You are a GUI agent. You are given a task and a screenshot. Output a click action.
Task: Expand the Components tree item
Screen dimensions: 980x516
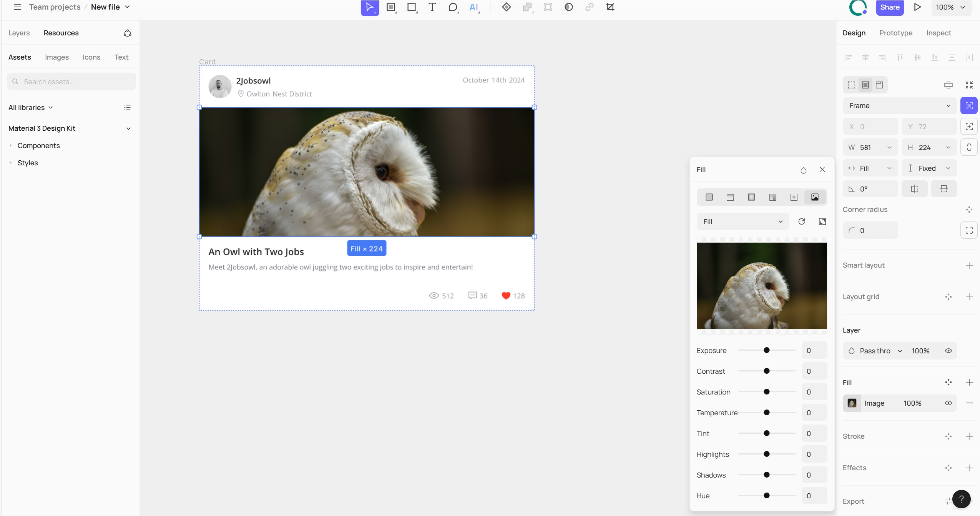point(10,145)
